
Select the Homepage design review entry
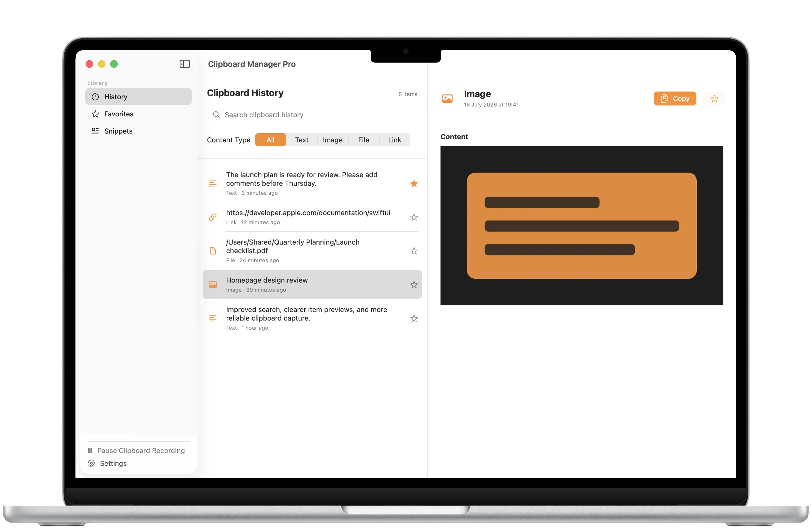(x=312, y=284)
